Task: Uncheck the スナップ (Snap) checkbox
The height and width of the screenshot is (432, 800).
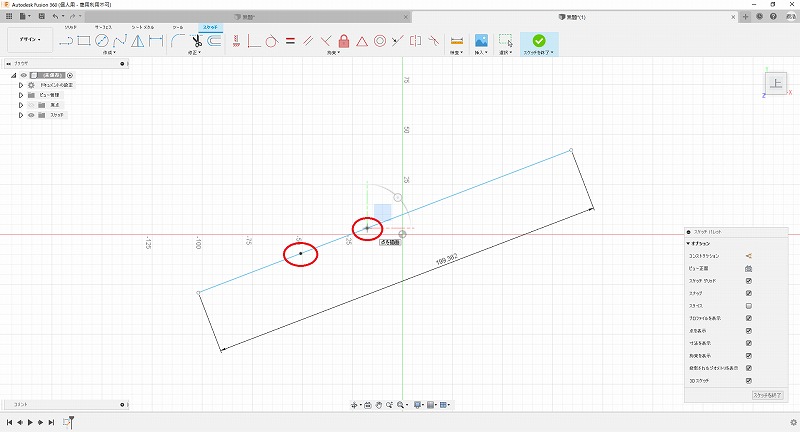Action: [x=748, y=294]
